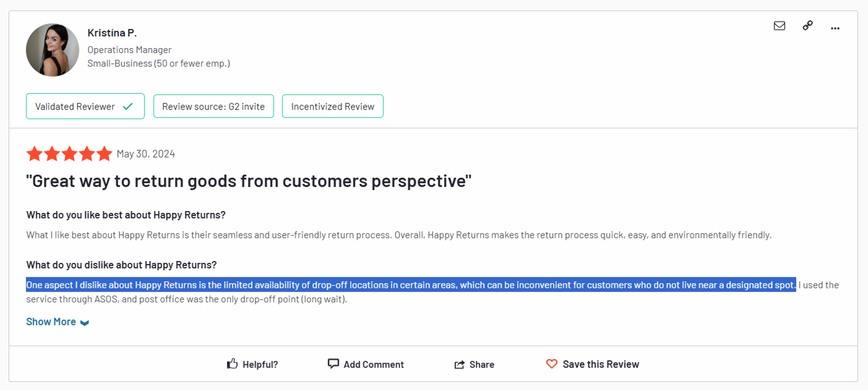Expand the review with Show More

[51, 321]
